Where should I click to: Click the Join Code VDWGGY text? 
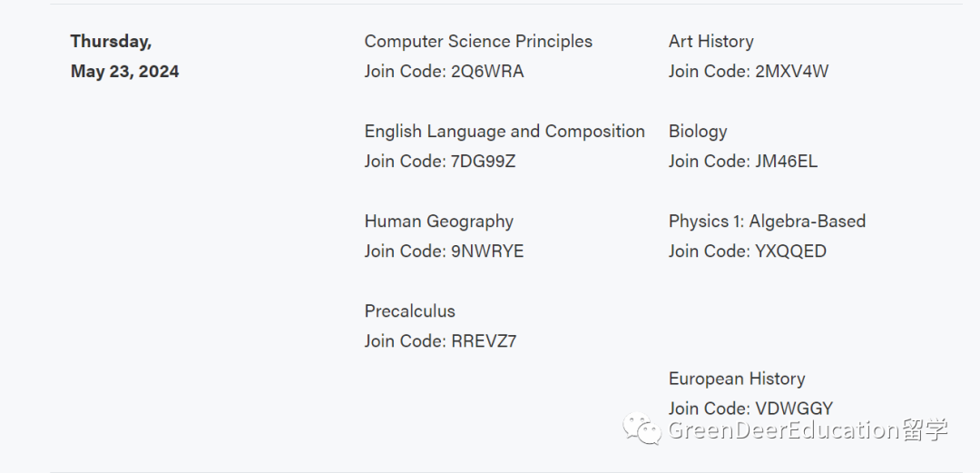pyautogui.click(x=750, y=409)
